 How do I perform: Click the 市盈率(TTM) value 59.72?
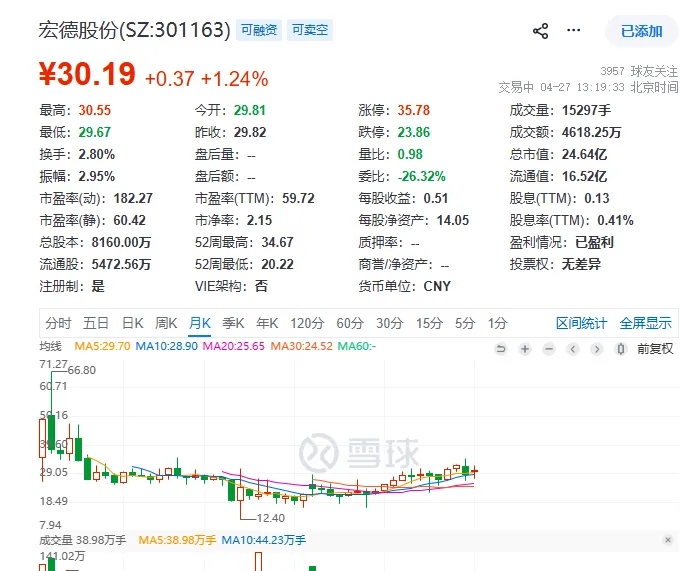pos(298,199)
